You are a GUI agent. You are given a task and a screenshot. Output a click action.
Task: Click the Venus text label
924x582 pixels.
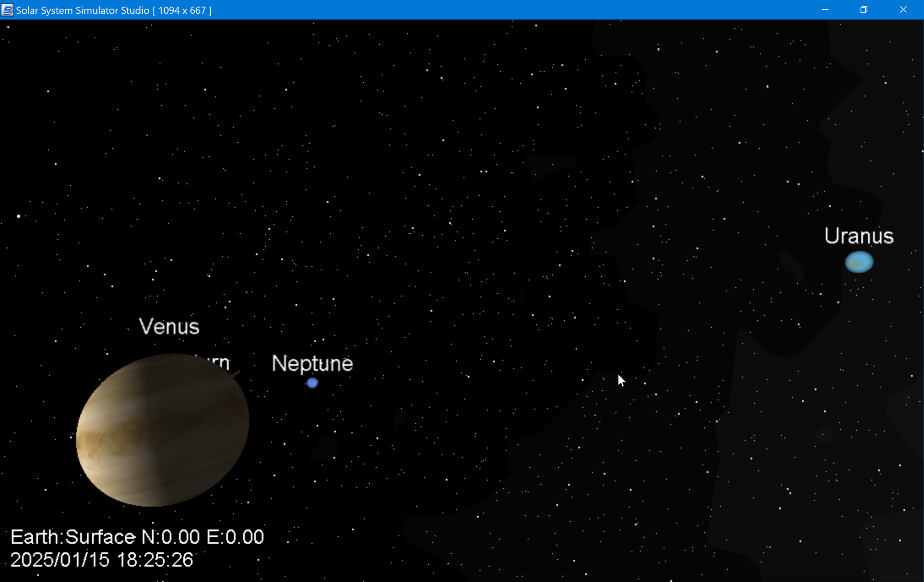click(x=169, y=326)
